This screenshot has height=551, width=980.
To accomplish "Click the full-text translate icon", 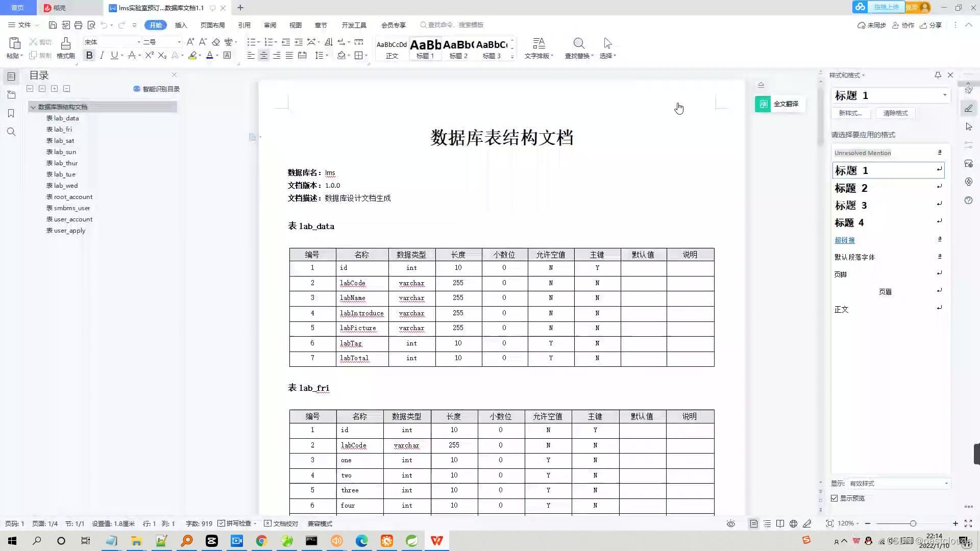I will pos(763,104).
